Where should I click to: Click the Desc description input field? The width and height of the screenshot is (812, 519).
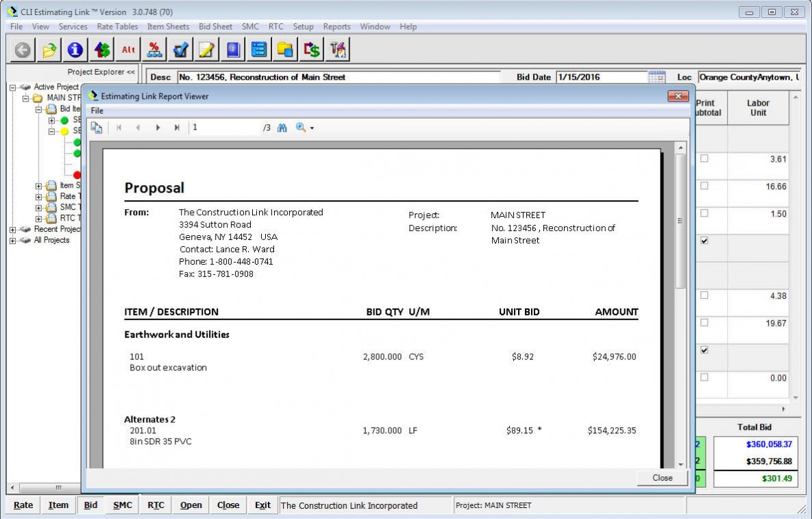coord(339,77)
